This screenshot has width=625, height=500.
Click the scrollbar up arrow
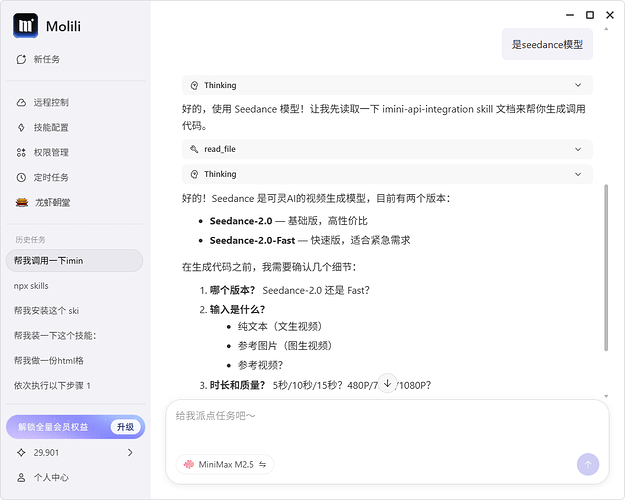(606, 29)
